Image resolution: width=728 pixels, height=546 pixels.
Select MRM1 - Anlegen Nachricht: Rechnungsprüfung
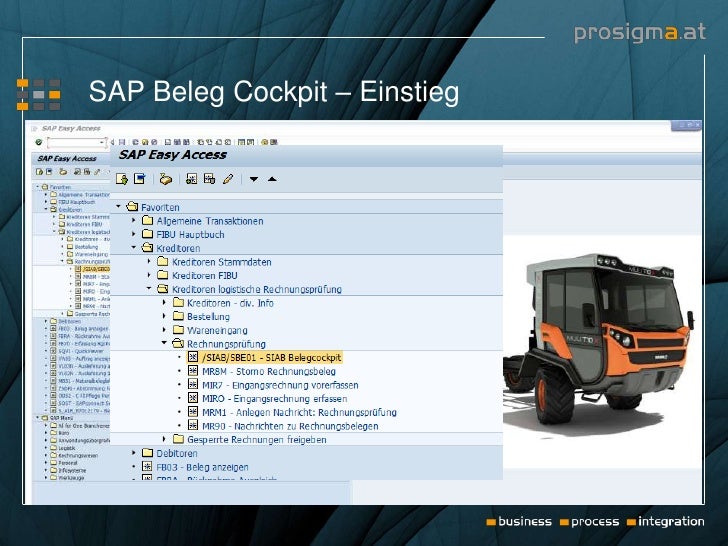(x=299, y=412)
